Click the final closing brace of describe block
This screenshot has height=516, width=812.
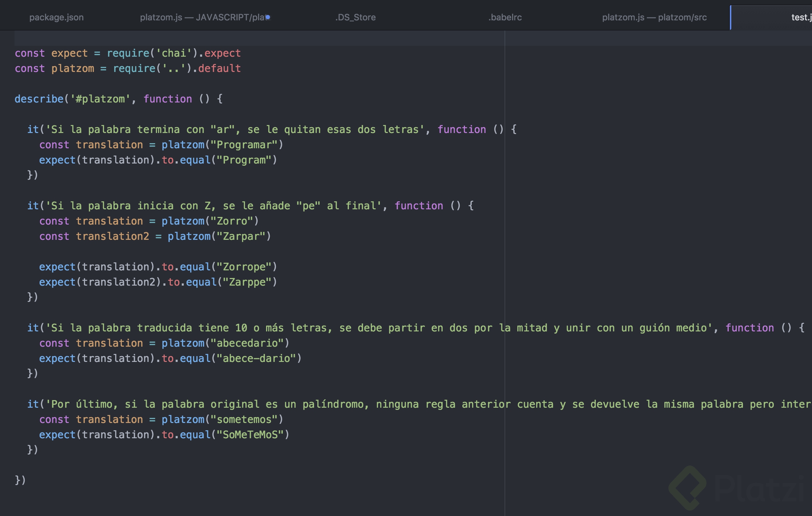pyautogui.click(x=17, y=480)
